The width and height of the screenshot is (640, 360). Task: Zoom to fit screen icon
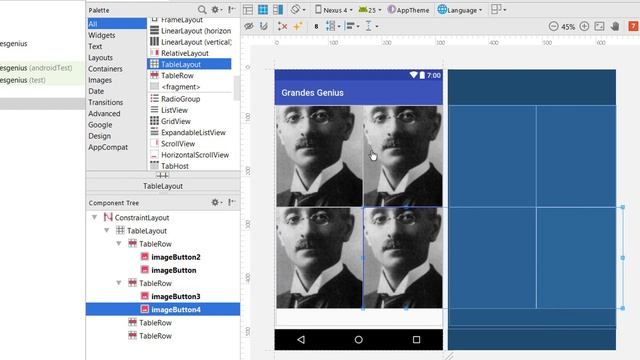coord(599,27)
